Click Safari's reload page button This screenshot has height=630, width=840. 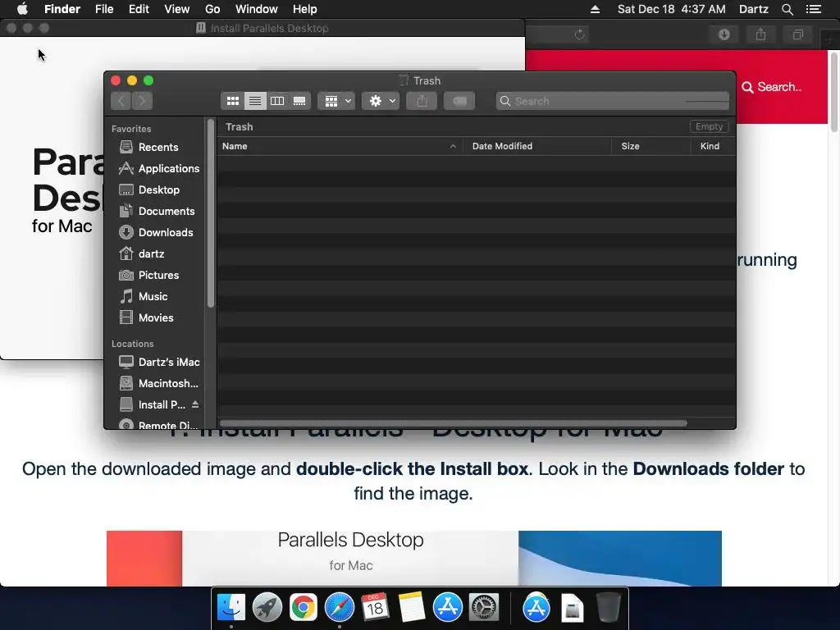pyautogui.click(x=579, y=34)
